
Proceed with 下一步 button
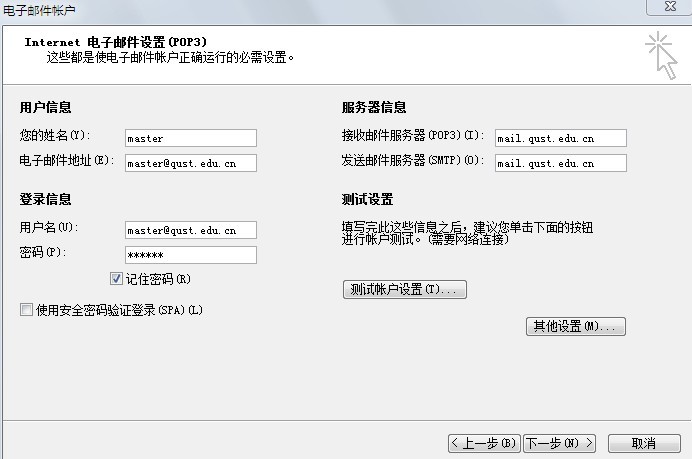click(559, 443)
